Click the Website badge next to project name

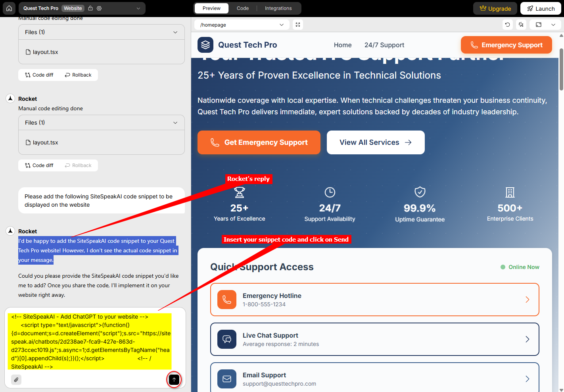(x=73, y=8)
